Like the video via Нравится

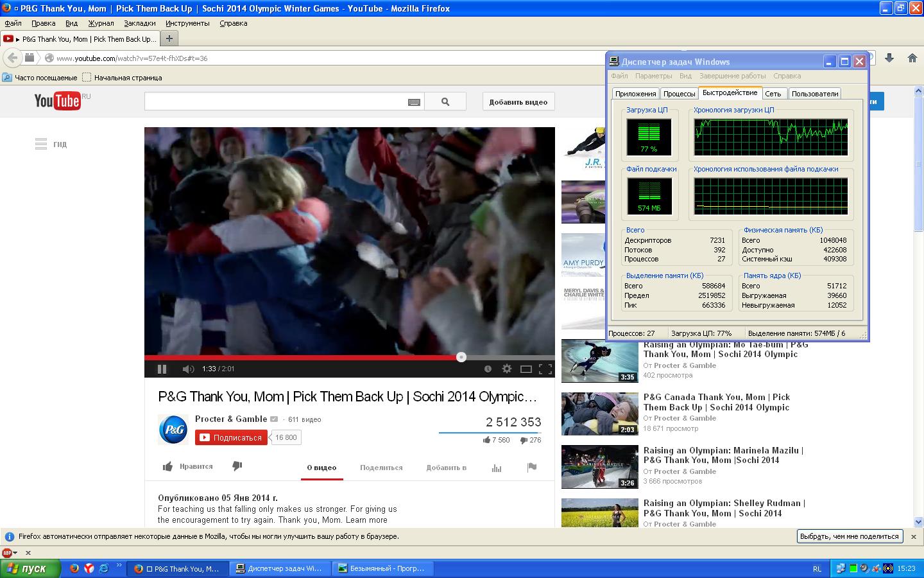point(188,467)
